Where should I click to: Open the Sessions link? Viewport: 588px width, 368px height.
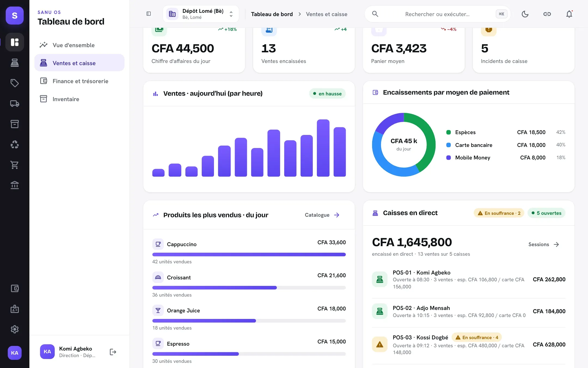pyautogui.click(x=544, y=245)
